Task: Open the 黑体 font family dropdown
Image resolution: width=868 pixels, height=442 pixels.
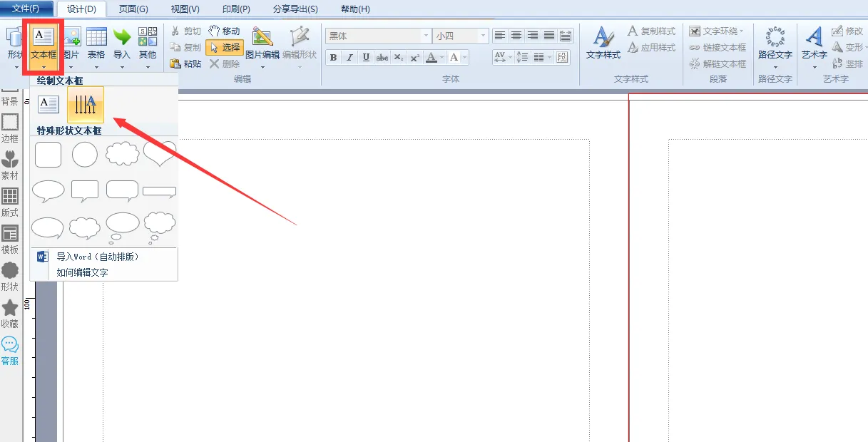Action: click(427, 36)
